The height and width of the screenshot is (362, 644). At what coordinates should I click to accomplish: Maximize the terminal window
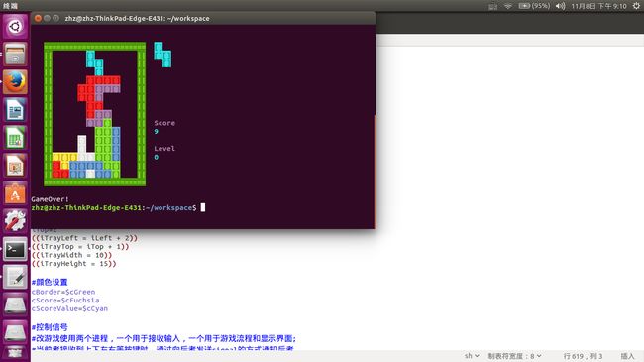pos(55,18)
